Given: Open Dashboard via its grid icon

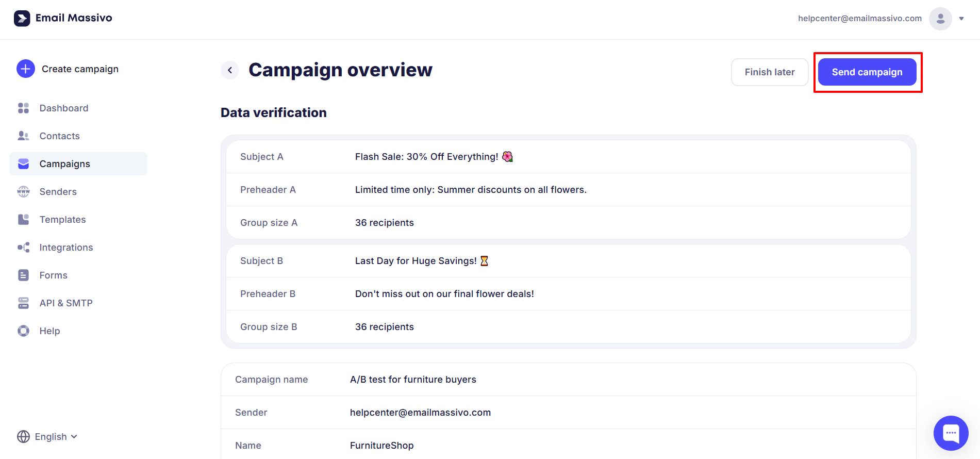Looking at the screenshot, I should point(24,108).
